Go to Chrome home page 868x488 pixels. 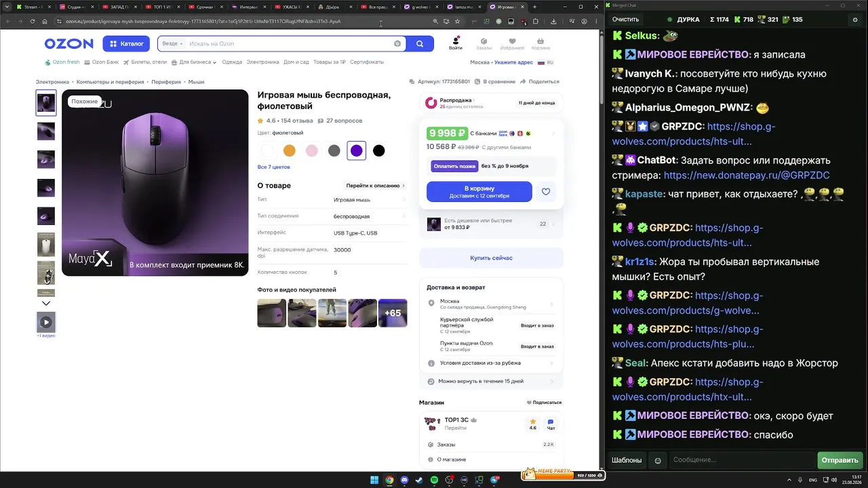pyautogui.click(x=45, y=21)
